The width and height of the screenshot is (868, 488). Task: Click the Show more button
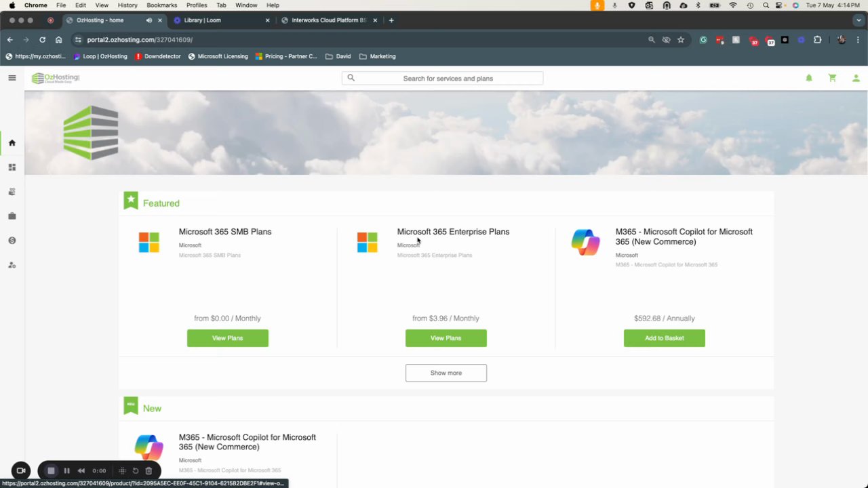(446, 373)
